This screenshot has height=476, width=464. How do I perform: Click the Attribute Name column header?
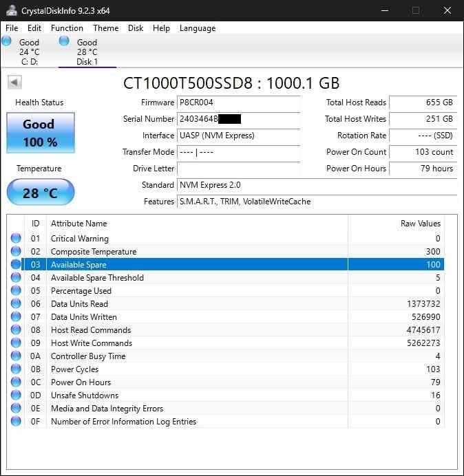pyautogui.click(x=197, y=224)
